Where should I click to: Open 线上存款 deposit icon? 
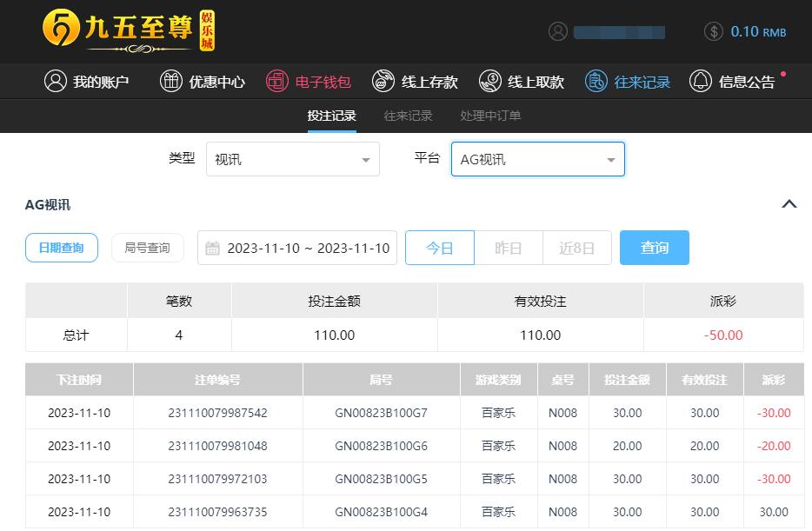[383, 82]
